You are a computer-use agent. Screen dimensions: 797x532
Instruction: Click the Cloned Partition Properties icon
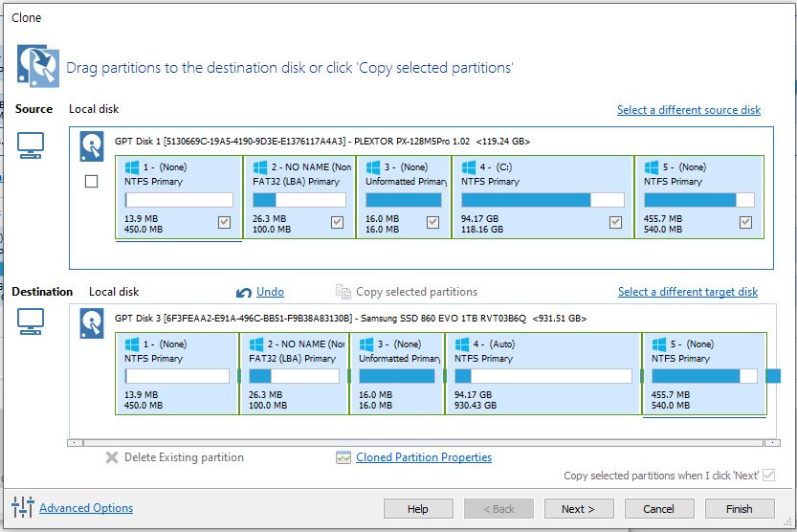pyautogui.click(x=343, y=457)
